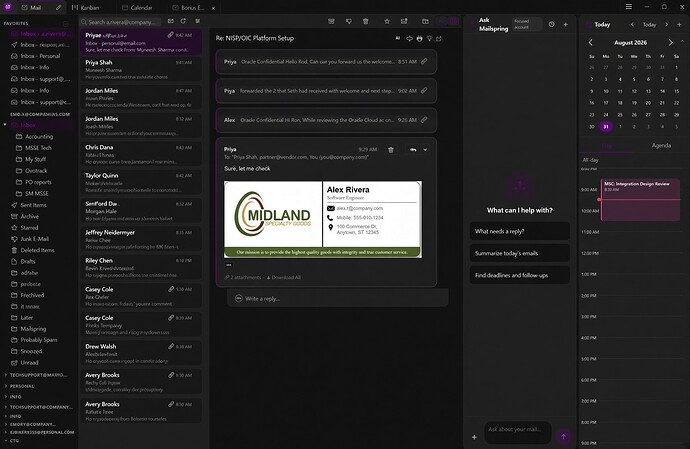Send the AI question with arrow button
This screenshot has width=690, height=449.
pyautogui.click(x=563, y=437)
